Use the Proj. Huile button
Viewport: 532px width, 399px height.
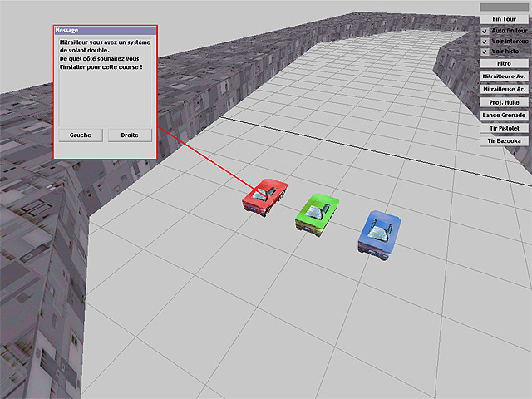click(x=504, y=101)
